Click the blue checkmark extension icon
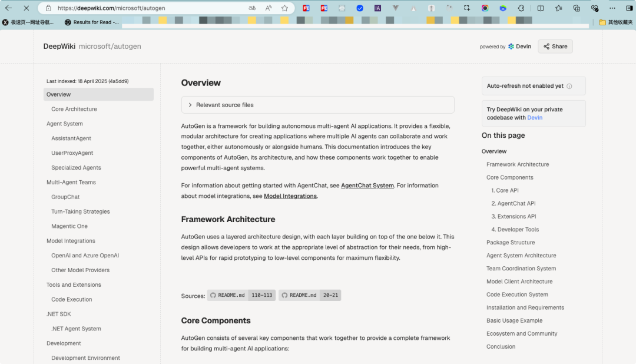 360,8
